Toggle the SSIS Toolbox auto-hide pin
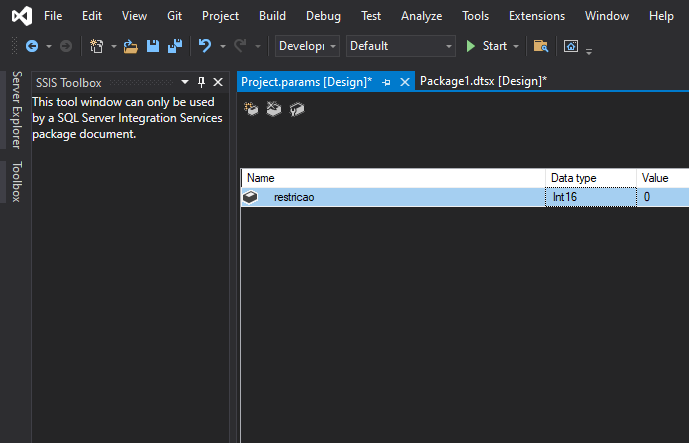 coord(201,82)
